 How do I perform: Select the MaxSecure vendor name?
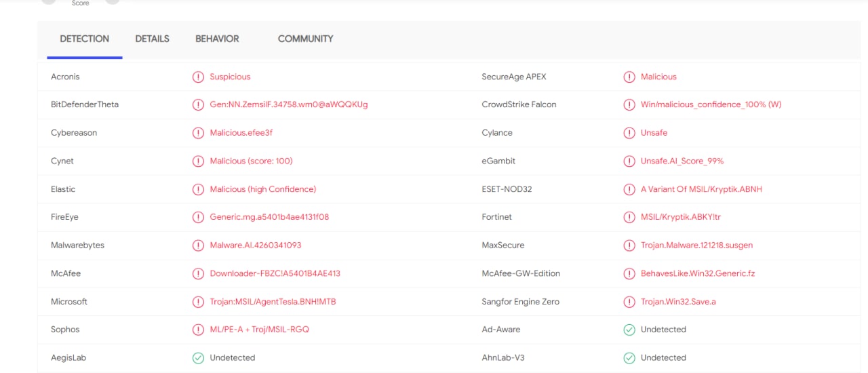click(x=503, y=246)
